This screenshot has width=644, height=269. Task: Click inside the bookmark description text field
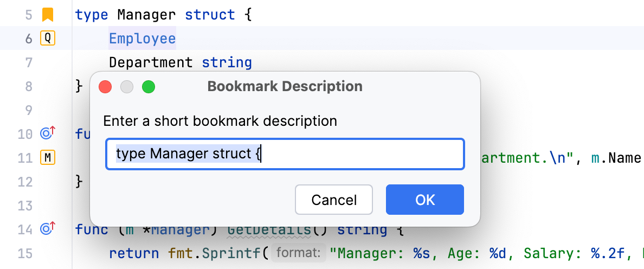click(352, 155)
